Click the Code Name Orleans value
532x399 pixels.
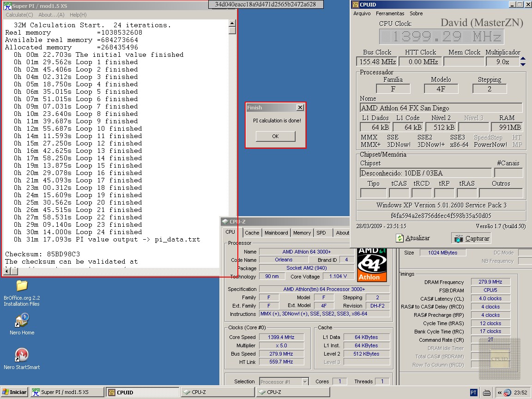(x=284, y=260)
